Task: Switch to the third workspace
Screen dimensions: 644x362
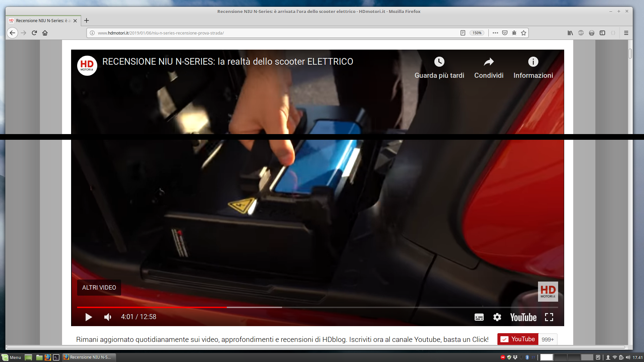Action: point(574,357)
